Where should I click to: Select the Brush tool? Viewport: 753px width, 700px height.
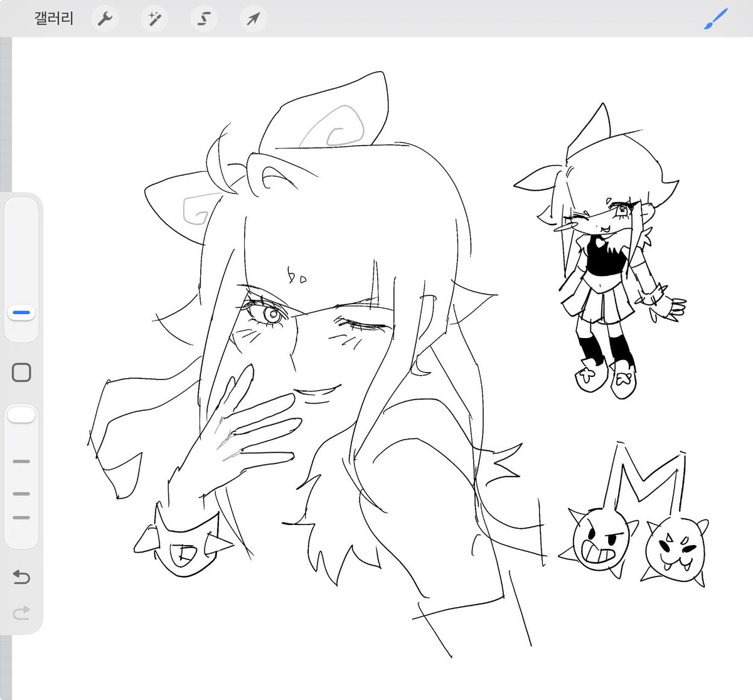coord(715,19)
